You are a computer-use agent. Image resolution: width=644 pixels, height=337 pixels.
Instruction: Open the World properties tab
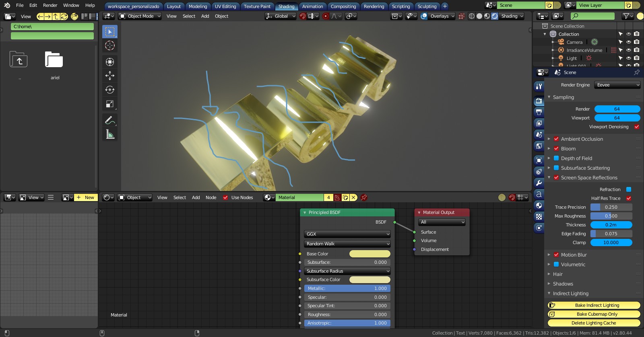pyautogui.click(x=539, y=146)
